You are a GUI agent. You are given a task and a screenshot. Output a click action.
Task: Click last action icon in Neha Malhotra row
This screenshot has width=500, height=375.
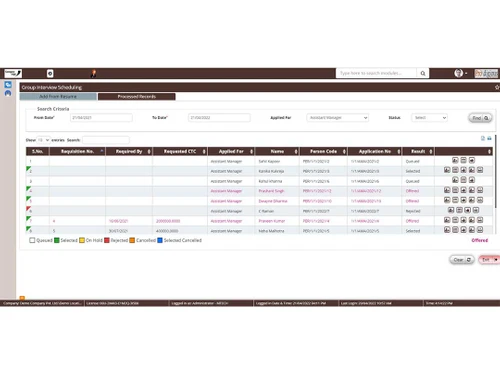[480, 230]
